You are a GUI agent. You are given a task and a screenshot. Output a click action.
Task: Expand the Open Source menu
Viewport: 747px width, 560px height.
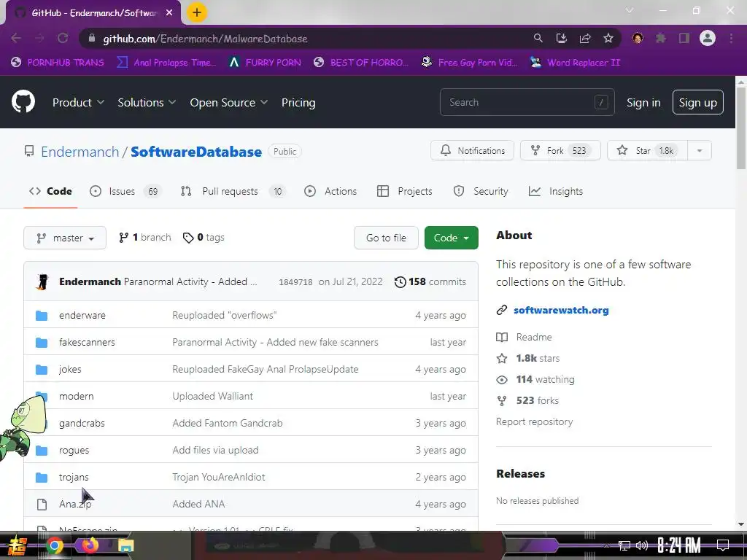pos(228,102)
